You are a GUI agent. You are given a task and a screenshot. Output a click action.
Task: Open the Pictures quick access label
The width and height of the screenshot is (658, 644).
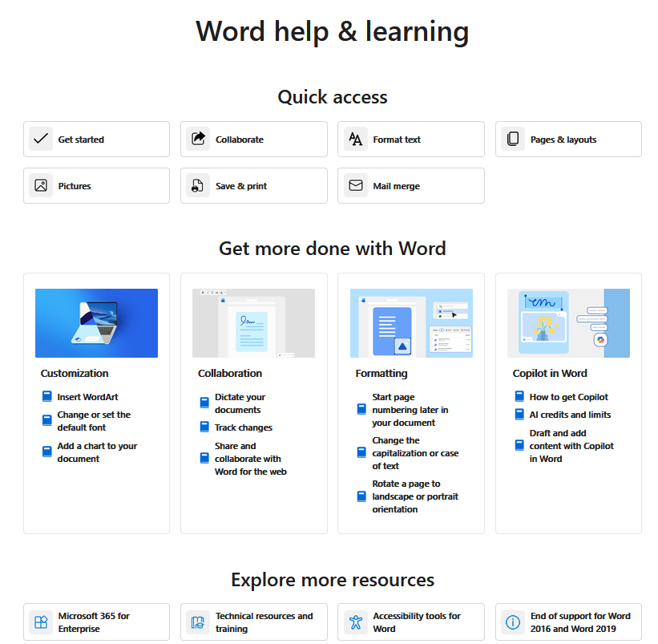coord(75,186)
